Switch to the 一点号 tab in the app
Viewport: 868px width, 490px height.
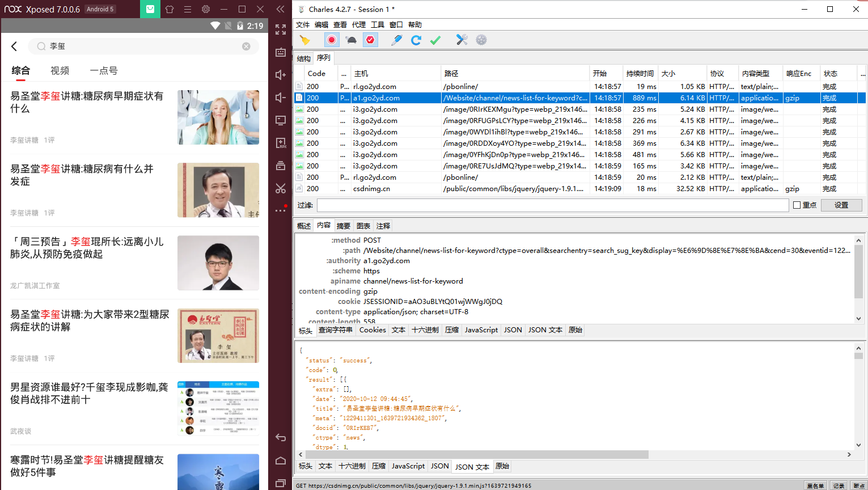[104, 71]
